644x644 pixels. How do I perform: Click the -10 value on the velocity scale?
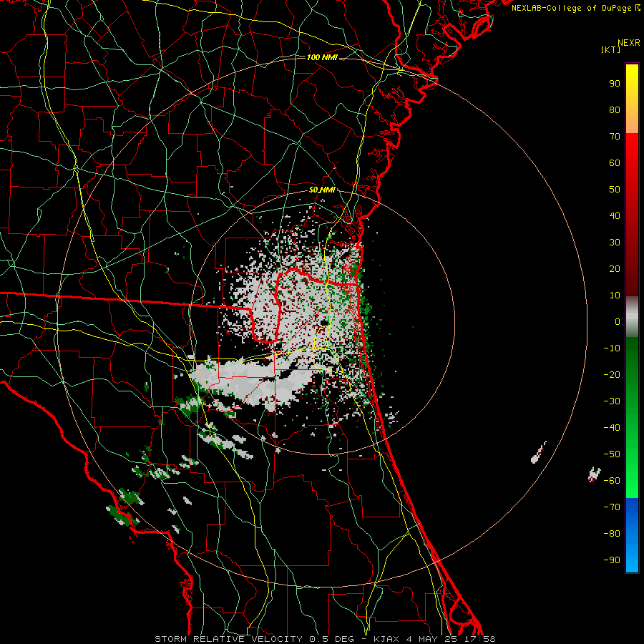612,348
